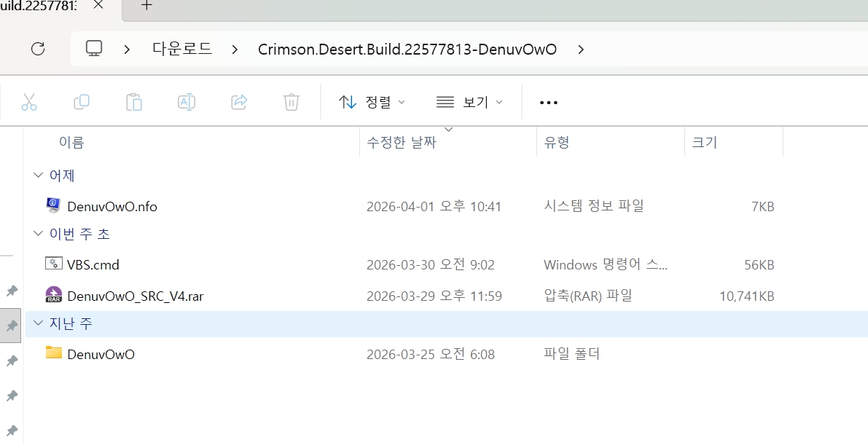Sort by 수정한 날짜 column header
868x445 pixels.
(402, 143)
